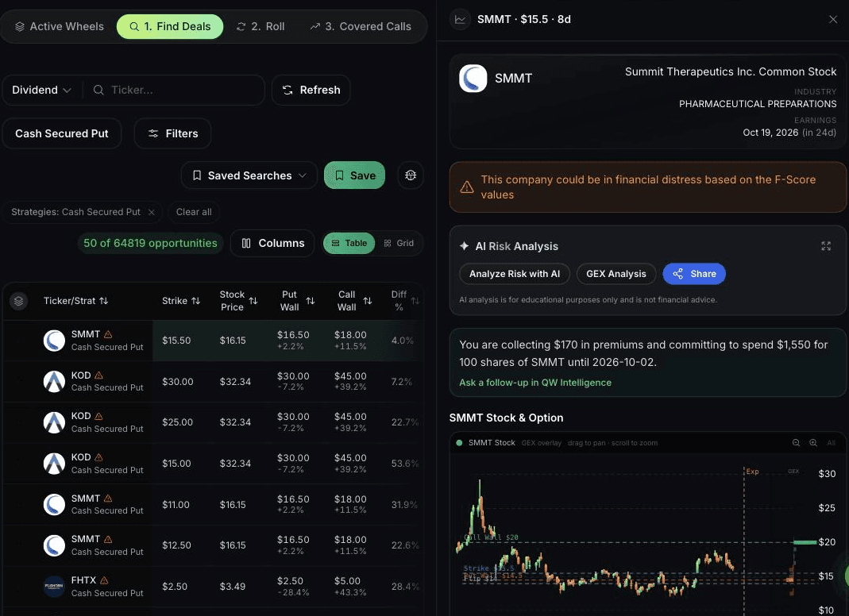
Task: Click Analyze Risk with AI
Action: coord(515,274)
